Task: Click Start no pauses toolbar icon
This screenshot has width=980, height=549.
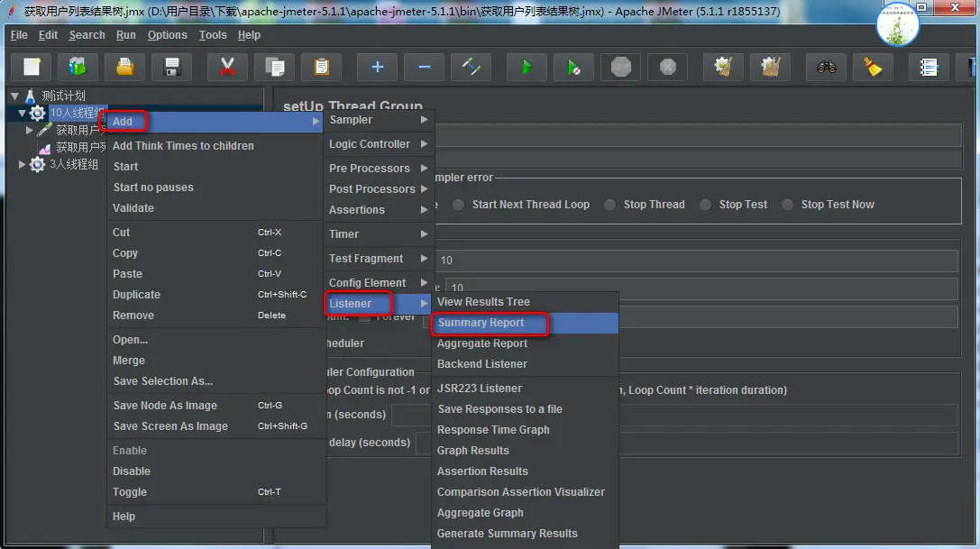Action: click(573, 67)
